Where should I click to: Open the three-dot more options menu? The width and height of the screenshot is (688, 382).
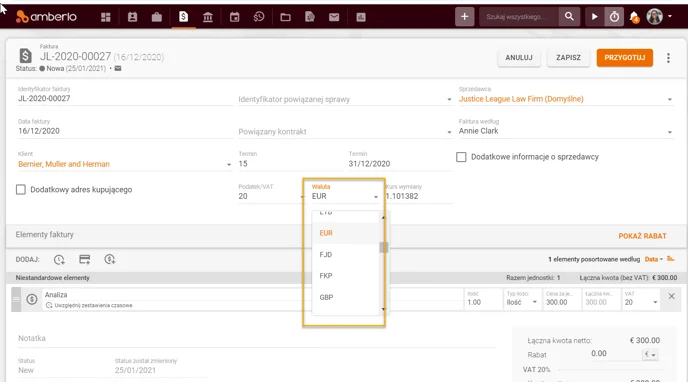[668, 58]
